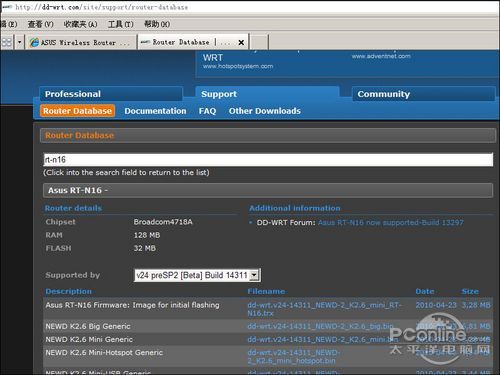The height and width of the screenshot is (375, 500).
Task: Open the 帮助(H) menu
Action: tap(157, 24)
